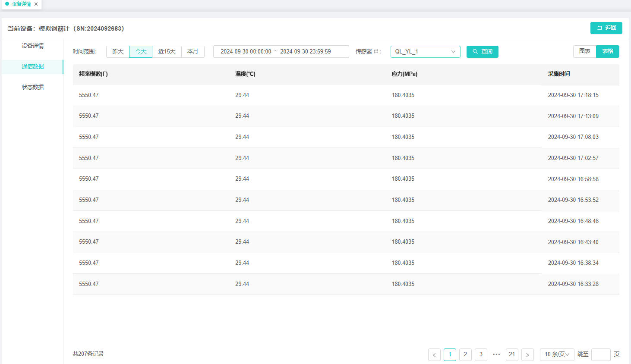
Task: Select 近15天 time range option
Action: [x=167, y=52]
